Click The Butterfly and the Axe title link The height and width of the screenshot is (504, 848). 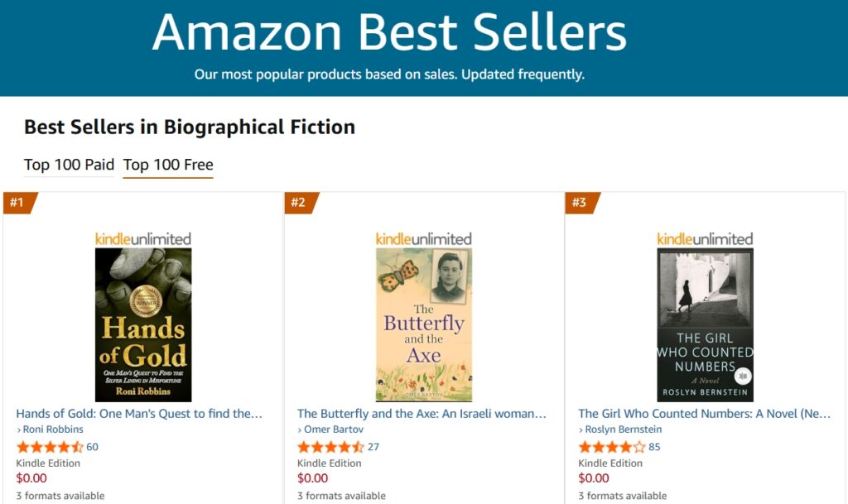point(422,413)
